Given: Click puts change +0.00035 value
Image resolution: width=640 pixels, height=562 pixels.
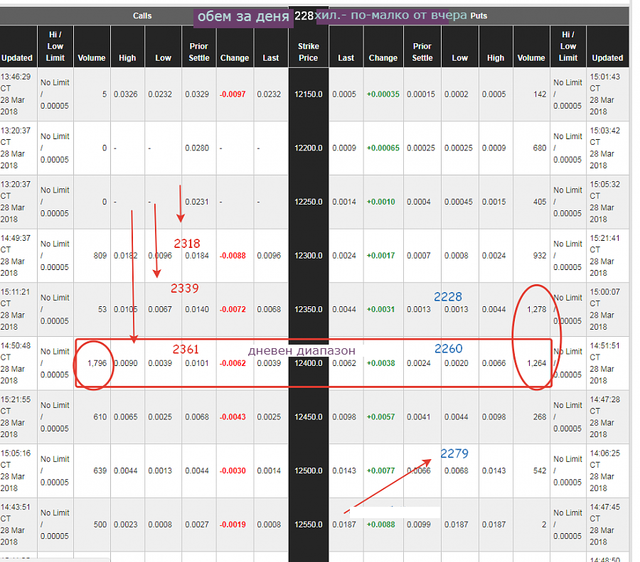Looking at the screenshot, I should click(383, 94).
